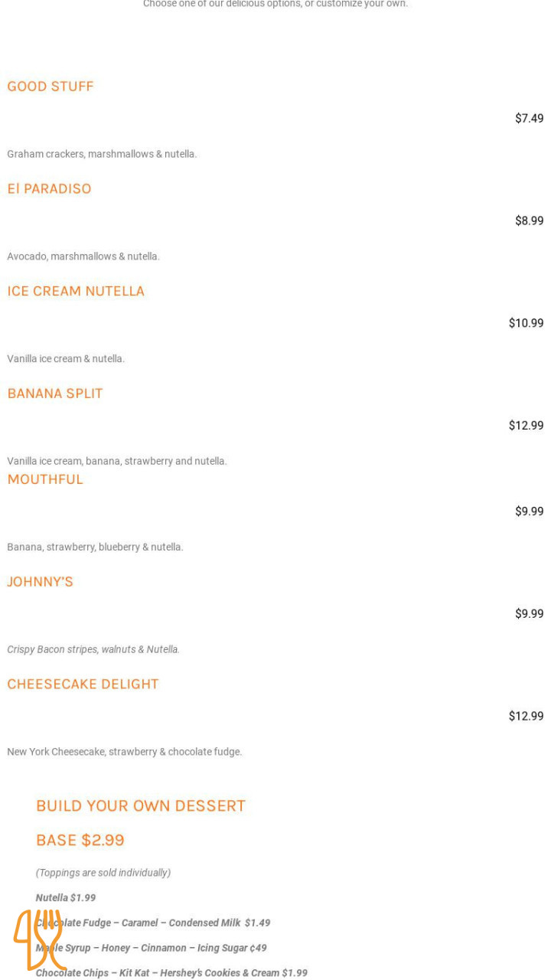Click the $8.99 price label
This screenshot has width=551, height=980.
point(529,221)
